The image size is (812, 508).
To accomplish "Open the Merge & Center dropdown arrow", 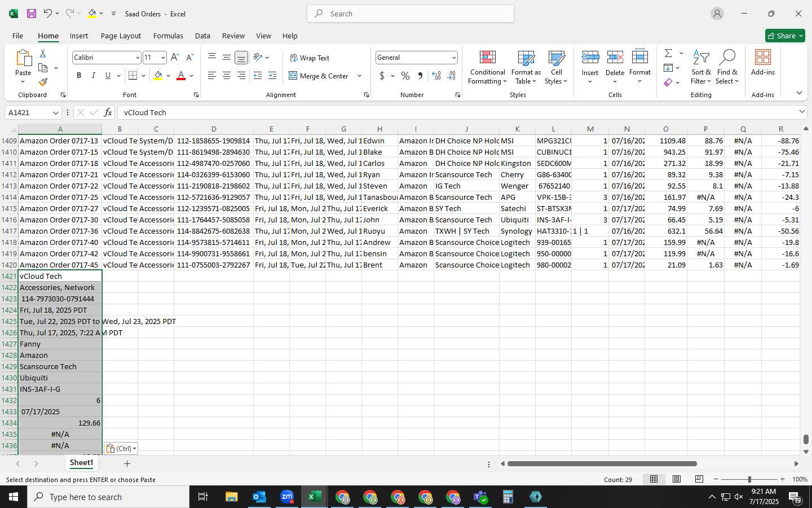I will coord(359,76).
